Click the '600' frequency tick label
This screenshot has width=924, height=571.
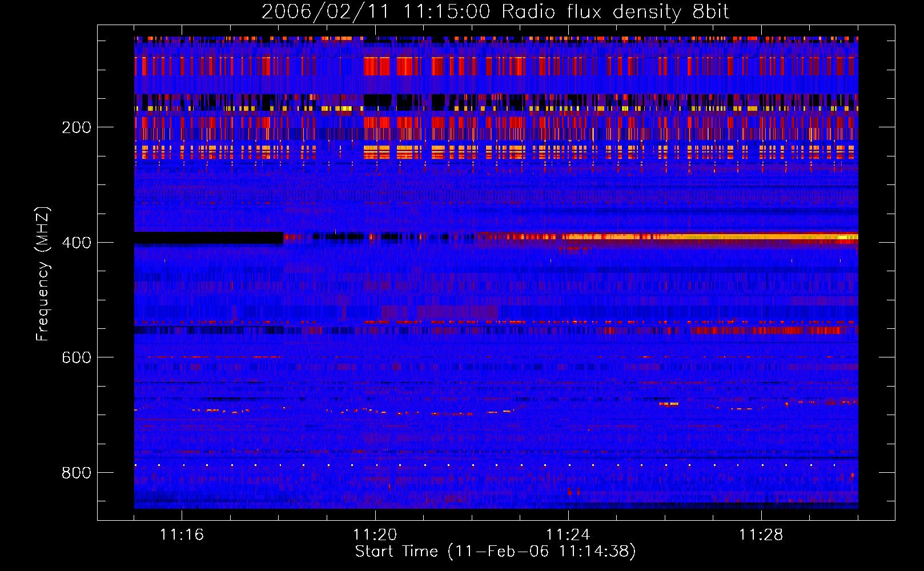pos(77,357)
